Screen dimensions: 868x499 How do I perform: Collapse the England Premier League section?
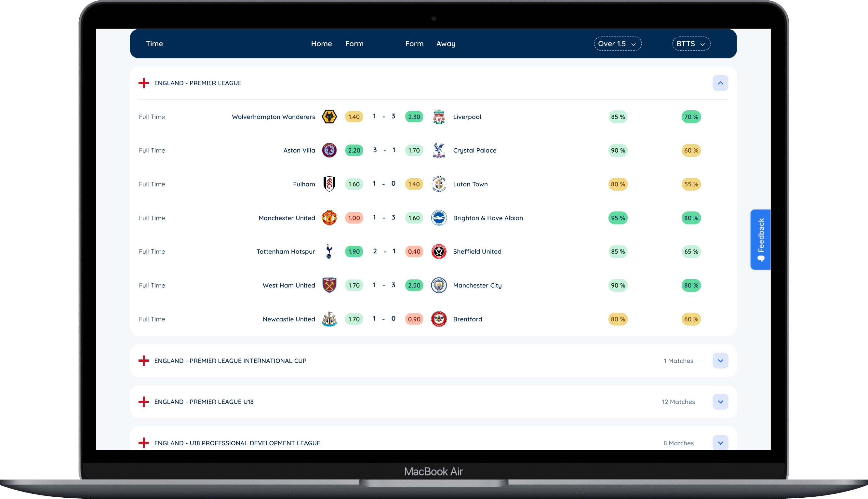(720, 83)
